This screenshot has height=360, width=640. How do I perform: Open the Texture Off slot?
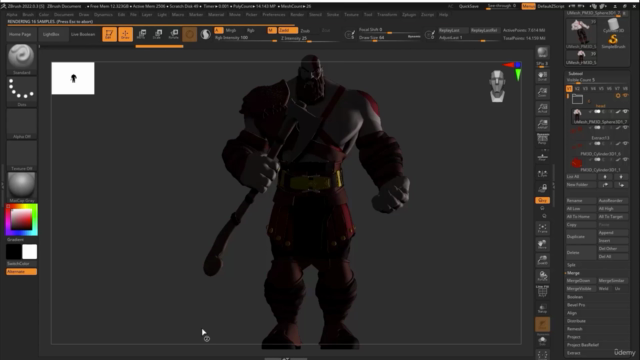point(21,156)
